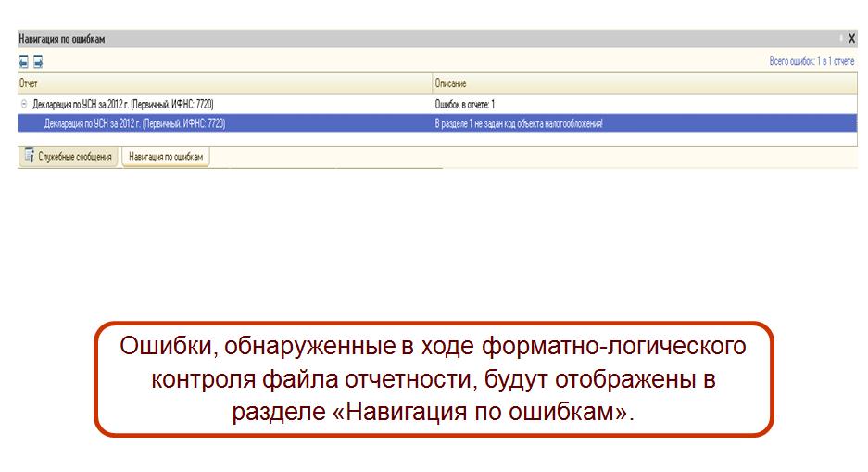Image resolution: width=868 pixels, height=472 pixels.
Task: Close the error navigation panel with X
Action: coord(851,39)
